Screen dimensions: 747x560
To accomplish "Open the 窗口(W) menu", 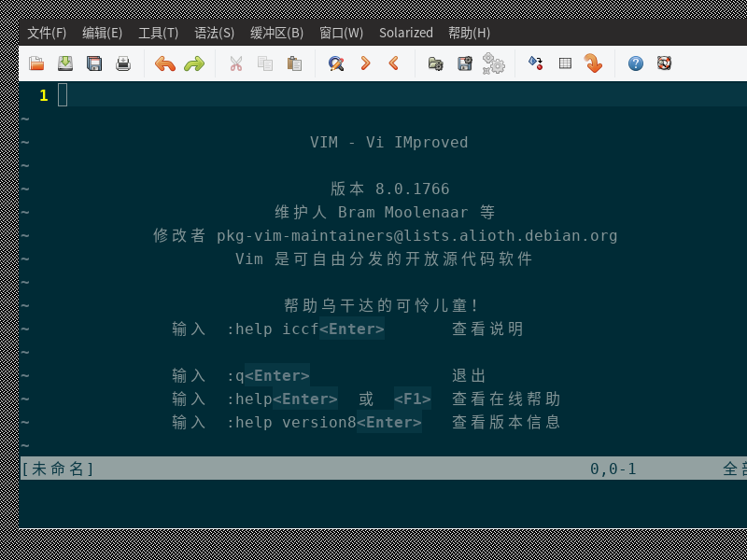I will (x=341, y=33).
